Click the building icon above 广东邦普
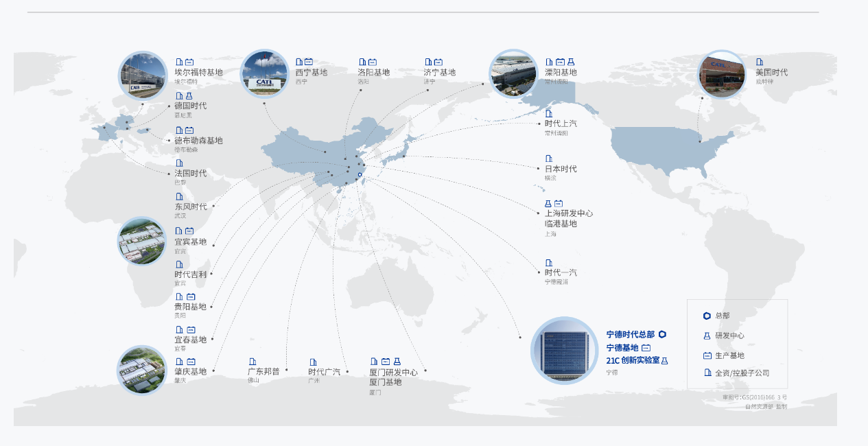This screenshot has height=446, width=868. coord(253,362)
